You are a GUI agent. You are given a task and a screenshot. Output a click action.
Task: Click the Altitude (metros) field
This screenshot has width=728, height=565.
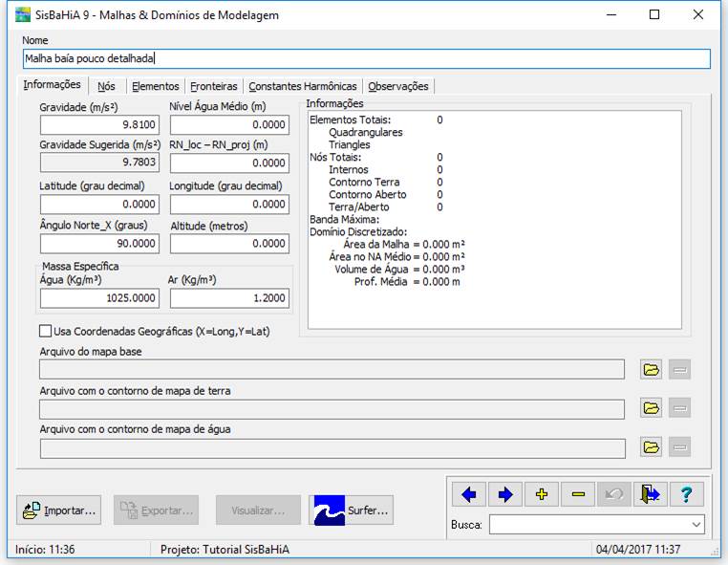[230, 244]
